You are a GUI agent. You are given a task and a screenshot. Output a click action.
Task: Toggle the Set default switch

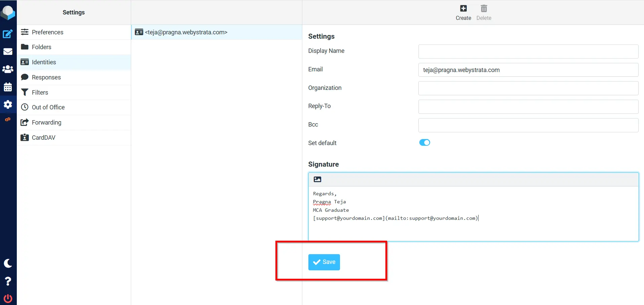(x=425, y=142)
